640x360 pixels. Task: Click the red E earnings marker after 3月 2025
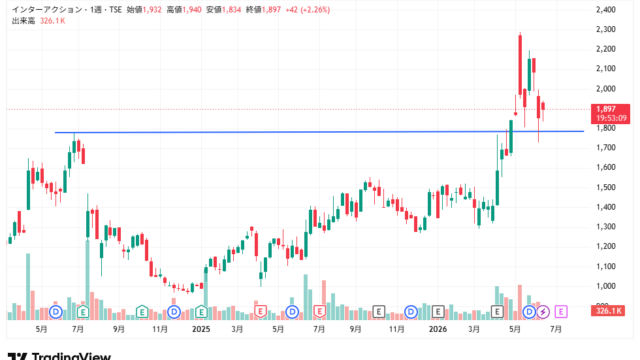[260, 312]
